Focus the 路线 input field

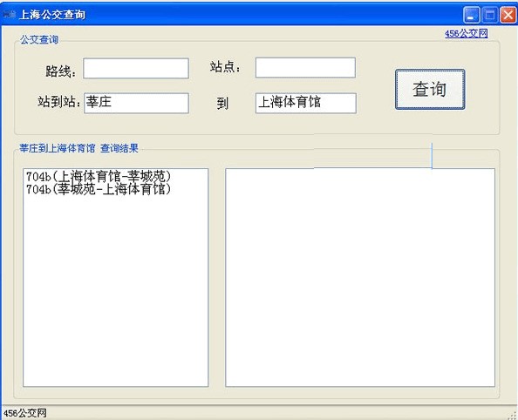pos(136,68)
